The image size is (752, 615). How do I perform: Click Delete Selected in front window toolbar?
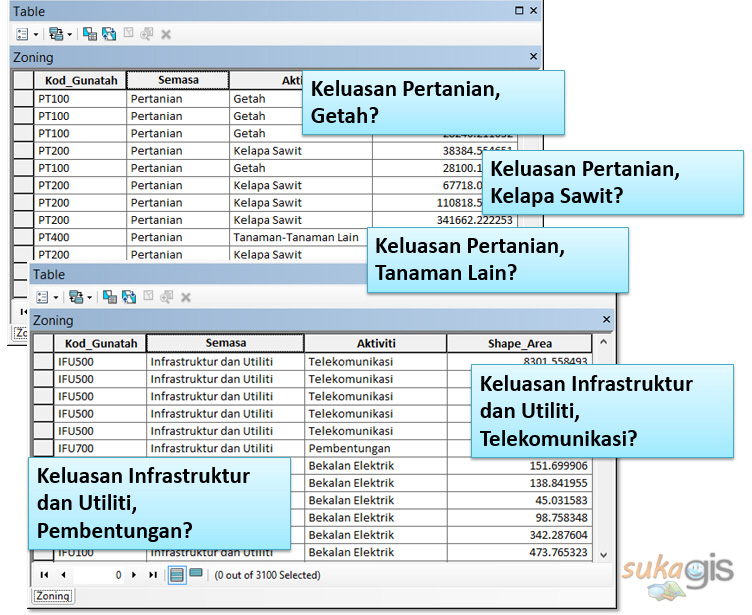pos(186,298)
